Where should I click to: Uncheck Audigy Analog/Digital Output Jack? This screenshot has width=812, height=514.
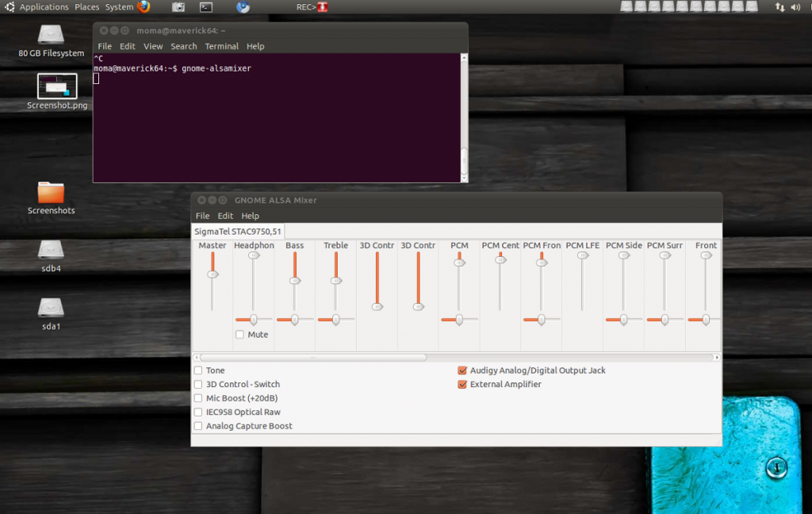(x=462, y=370)
